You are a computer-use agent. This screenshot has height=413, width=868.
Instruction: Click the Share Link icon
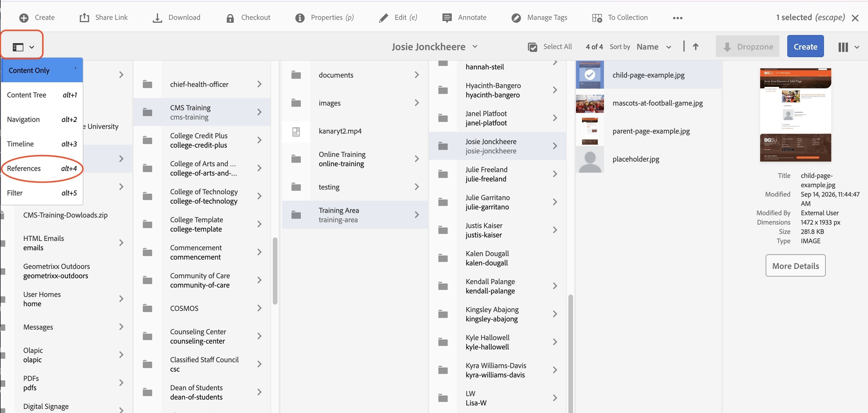pyautogui.click(x=84, y=17)
